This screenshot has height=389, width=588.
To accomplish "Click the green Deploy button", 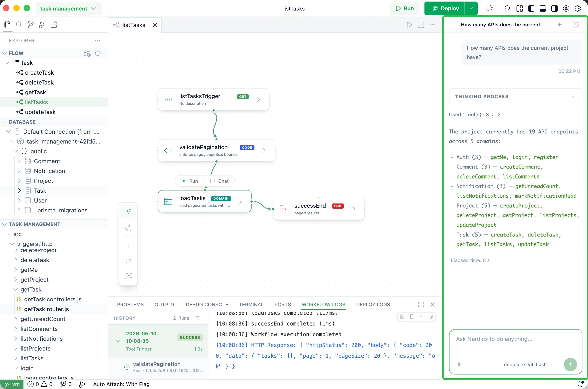I will (x=445, y=8).
